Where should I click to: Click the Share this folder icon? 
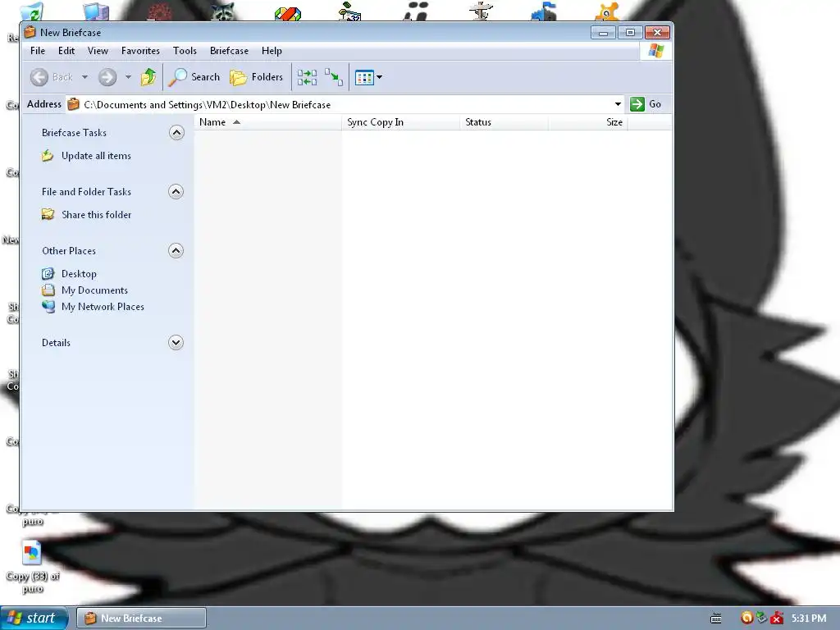coord(48,215)
